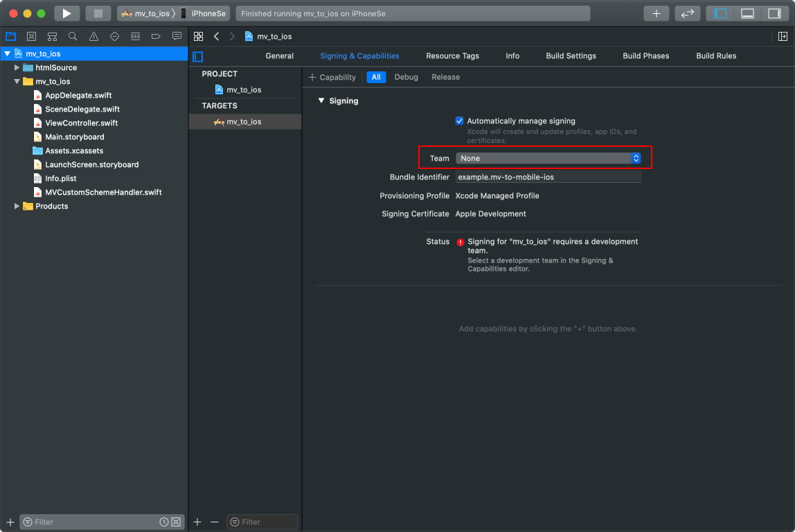Show the Breakpoint navigator

click(x=157, y=37)
